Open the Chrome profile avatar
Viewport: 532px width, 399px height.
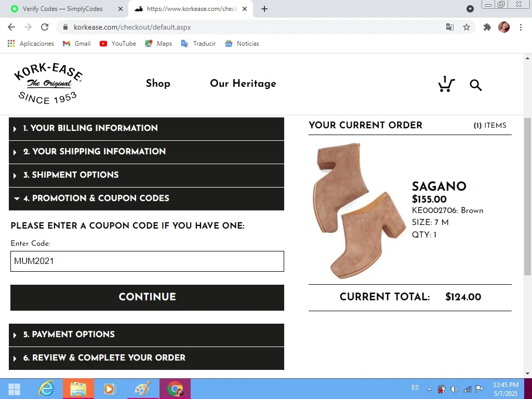[504, 27]
